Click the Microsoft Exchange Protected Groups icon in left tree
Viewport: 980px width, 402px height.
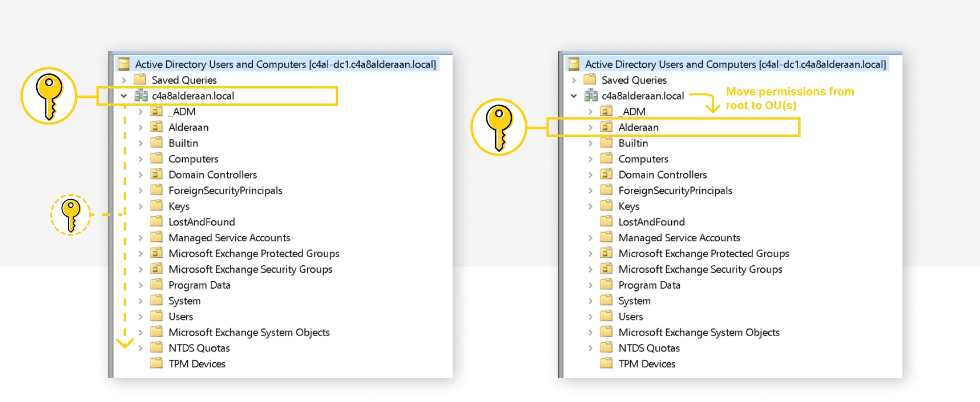(157, 254)
